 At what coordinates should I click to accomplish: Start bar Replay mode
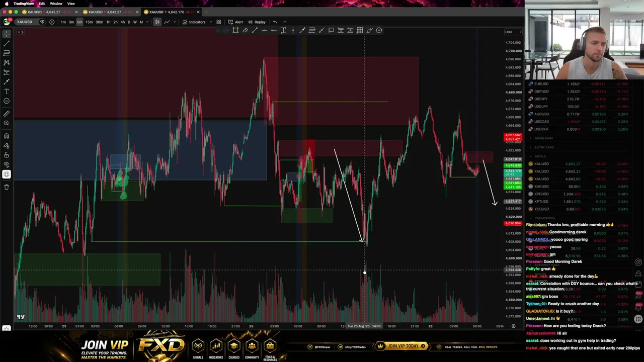coord(257,22)
